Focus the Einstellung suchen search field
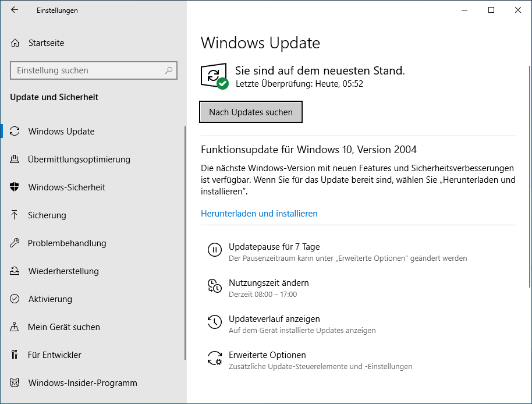532x404 pixels. point(87,70)
